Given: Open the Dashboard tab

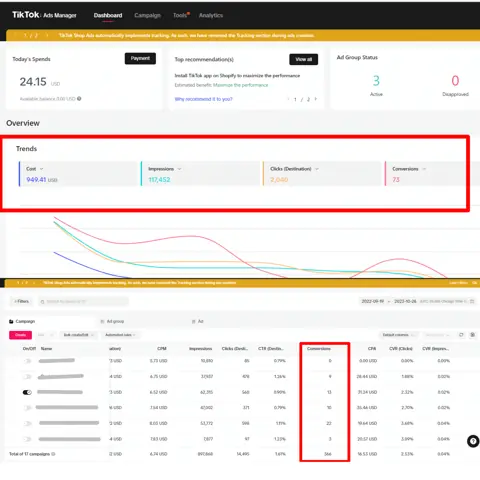Looking at the screenshot, I should [x=108, y=15].
